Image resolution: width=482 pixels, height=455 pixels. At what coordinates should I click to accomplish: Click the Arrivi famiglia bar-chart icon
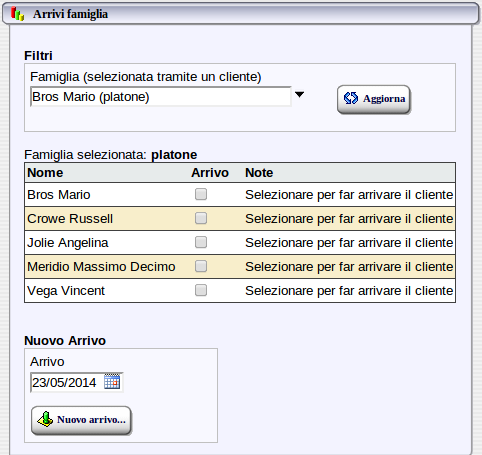[x=17, y=14]
